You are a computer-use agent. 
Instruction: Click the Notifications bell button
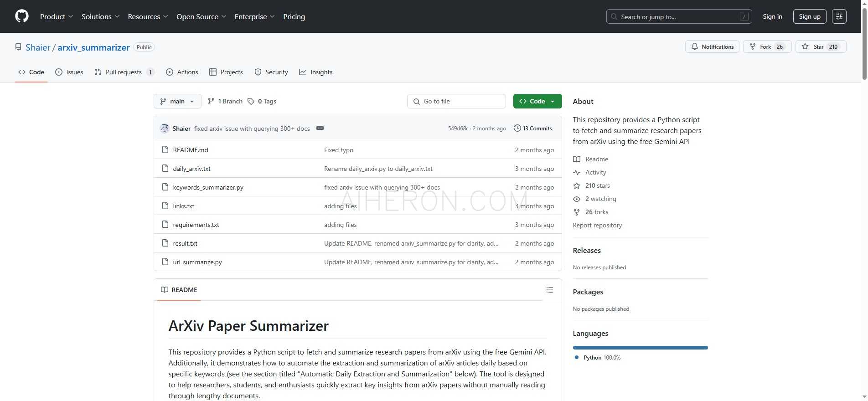coord(712,47)
